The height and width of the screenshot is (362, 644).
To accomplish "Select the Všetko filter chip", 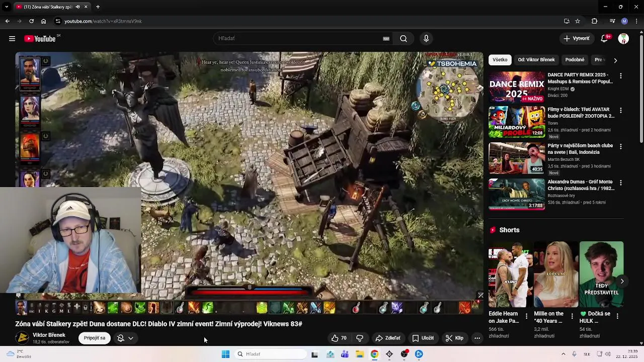I will [x=500, y=60].
